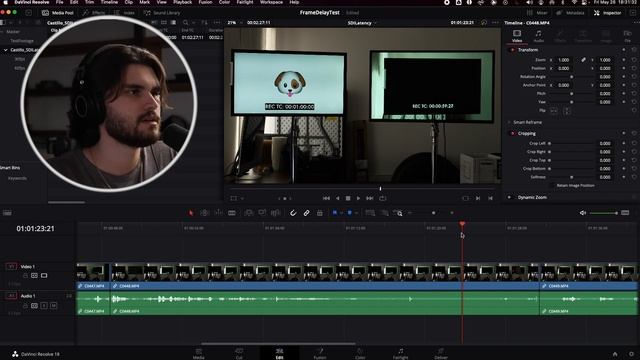Click the Stop transport button
The image size is (640, 360).
coord(348,198)
